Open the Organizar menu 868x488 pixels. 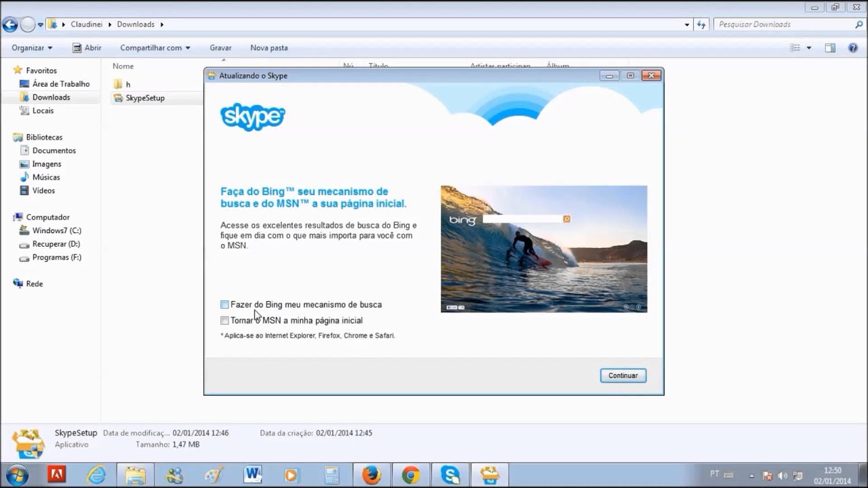pos(32,48)
